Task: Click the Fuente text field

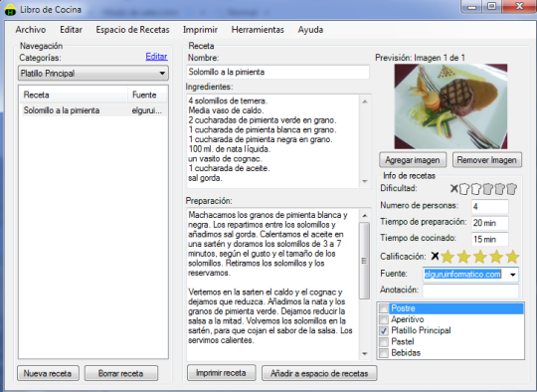Action: [465, 275]
